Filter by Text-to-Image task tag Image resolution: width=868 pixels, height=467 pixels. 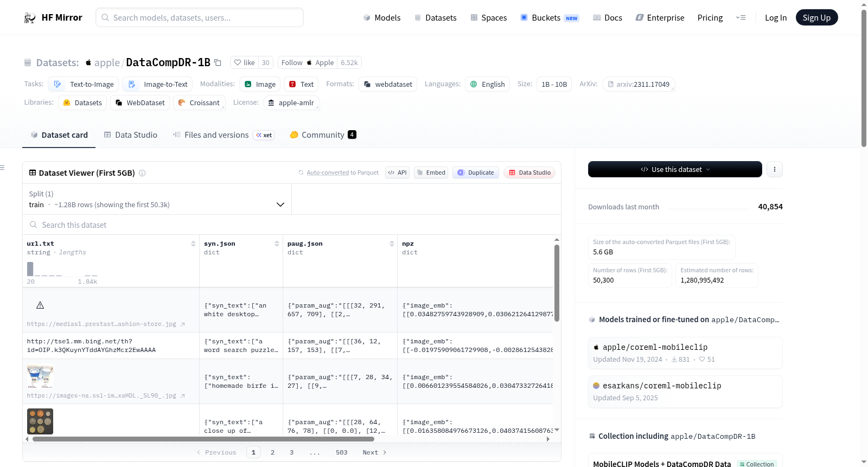pos(84,85)
